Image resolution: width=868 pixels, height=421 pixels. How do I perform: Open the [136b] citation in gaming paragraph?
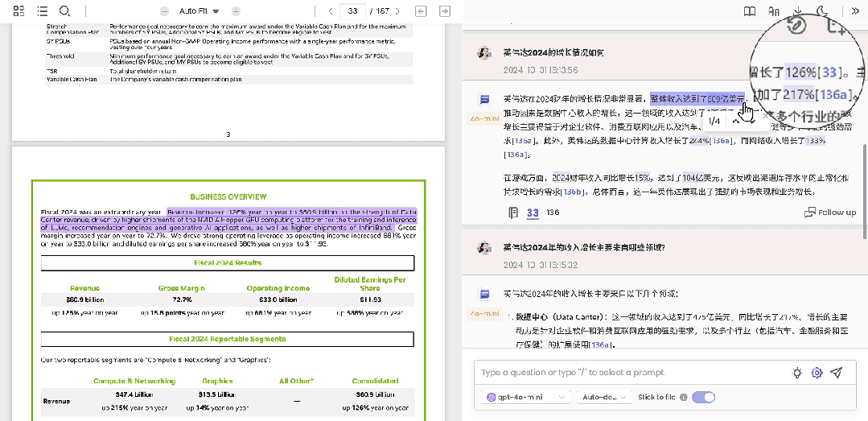574,192
